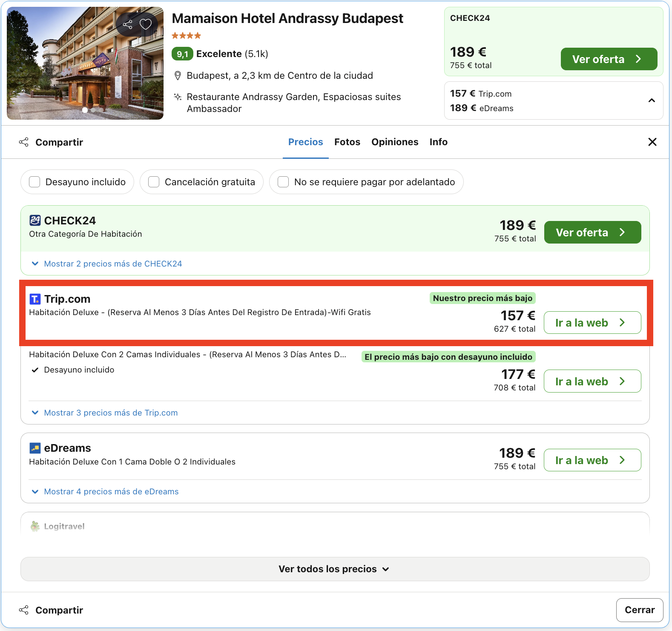Click the Trip.com logo icon
Viewport: 672px width, 631px height.
pyautogui.click(x=35, y=299)
